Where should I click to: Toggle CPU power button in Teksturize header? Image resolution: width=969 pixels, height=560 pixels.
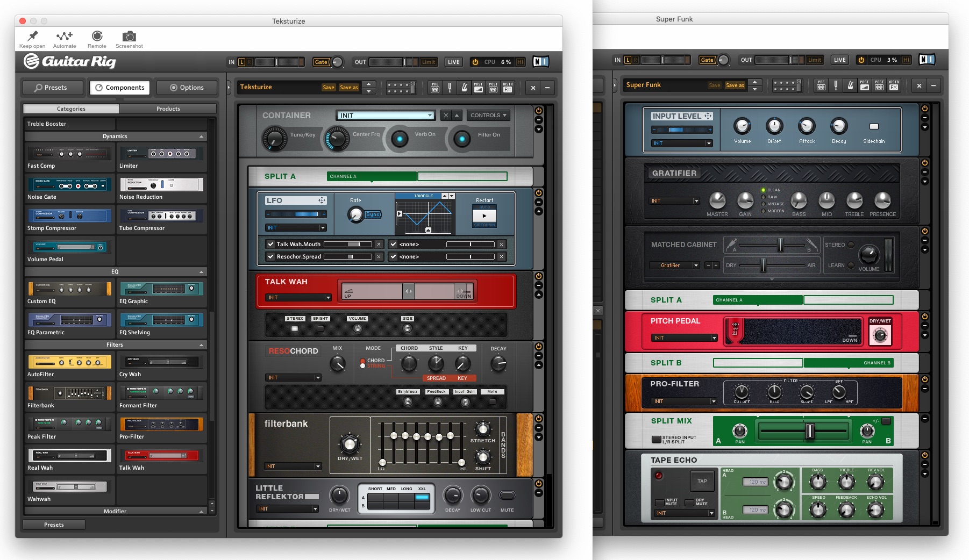coord(475,62)
